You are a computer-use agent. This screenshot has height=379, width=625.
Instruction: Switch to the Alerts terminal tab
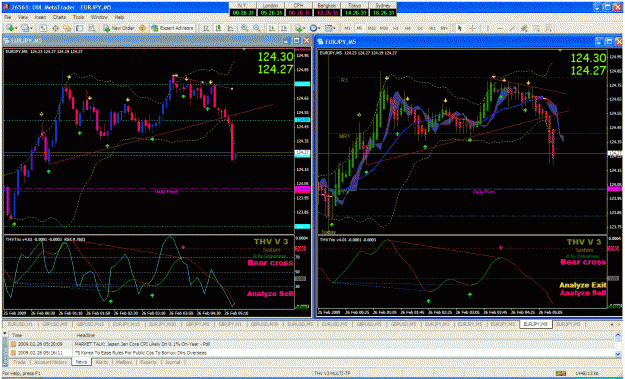pyautogui.click(x=102, y=362)
